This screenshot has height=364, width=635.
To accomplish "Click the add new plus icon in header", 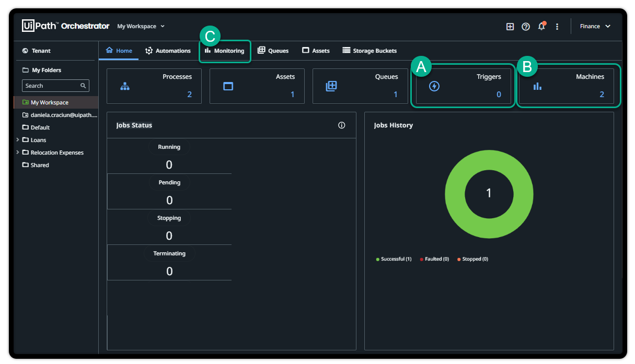I will coord(510,27).
